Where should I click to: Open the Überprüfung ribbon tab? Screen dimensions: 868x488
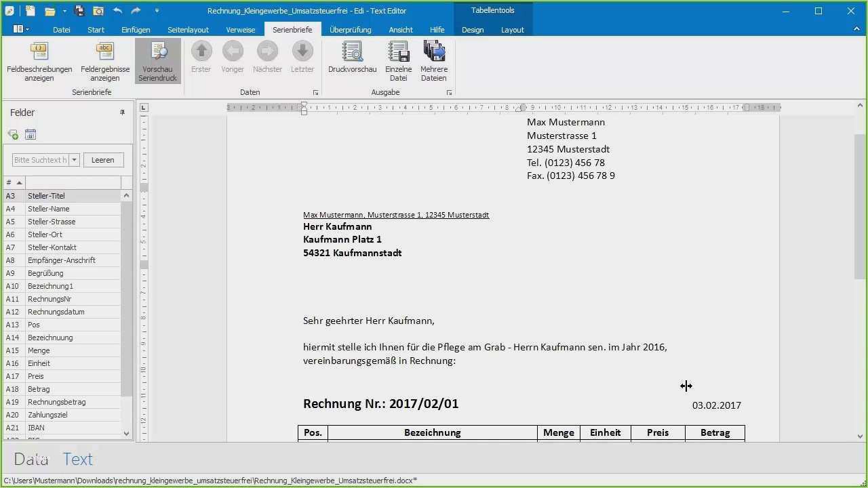350,30
